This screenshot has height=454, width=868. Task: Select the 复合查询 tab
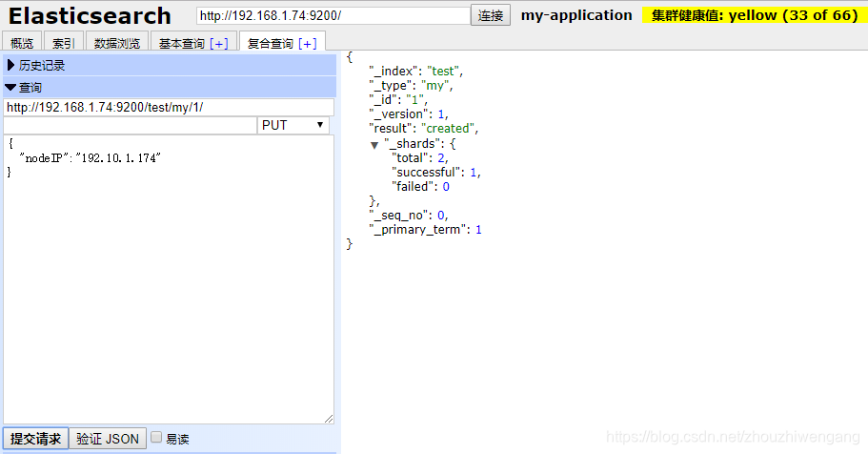pyautogui.click(x=271, y=43)
